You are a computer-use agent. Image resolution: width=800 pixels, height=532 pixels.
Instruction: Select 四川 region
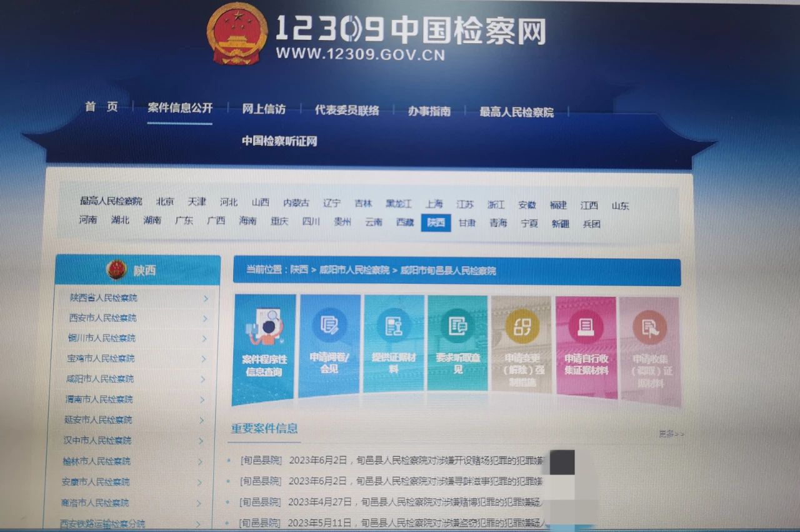(x=311, y=221)
